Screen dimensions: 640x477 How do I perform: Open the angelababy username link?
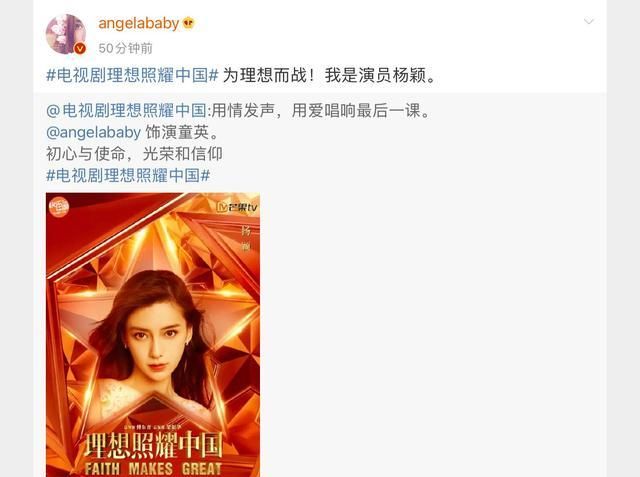[139, 24]
